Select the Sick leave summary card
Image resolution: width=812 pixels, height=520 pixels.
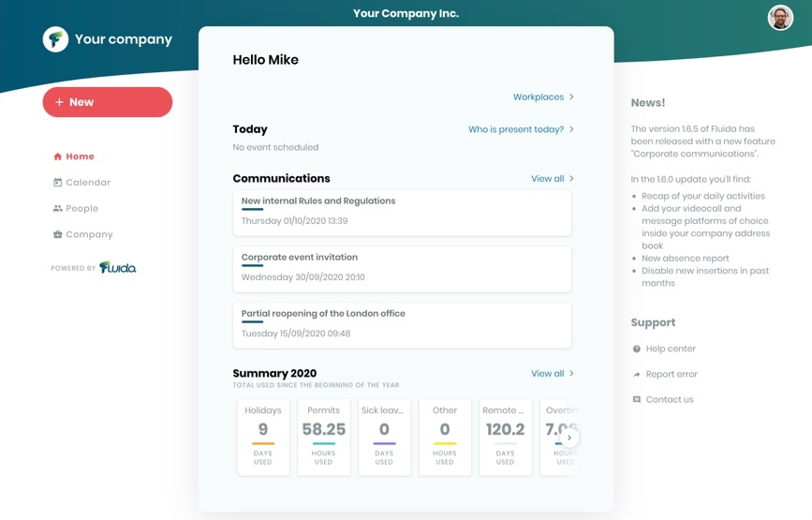[384, 438]
